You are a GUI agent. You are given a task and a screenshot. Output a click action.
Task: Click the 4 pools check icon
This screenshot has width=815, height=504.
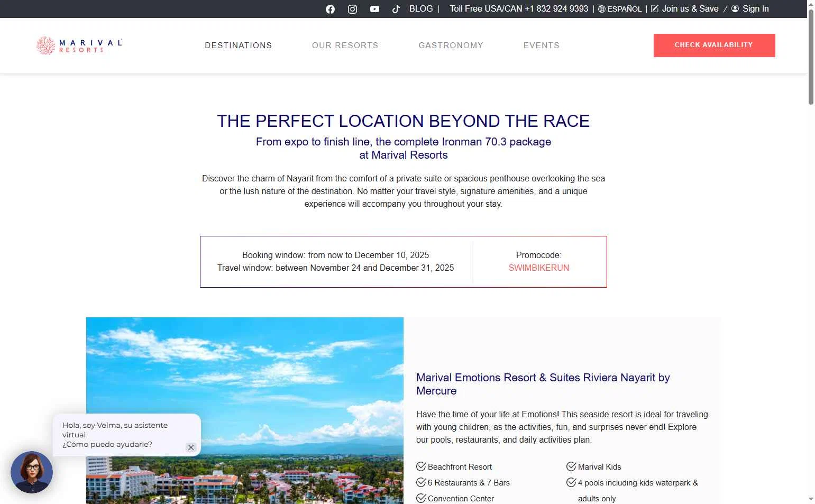click(x=571, y=482)
